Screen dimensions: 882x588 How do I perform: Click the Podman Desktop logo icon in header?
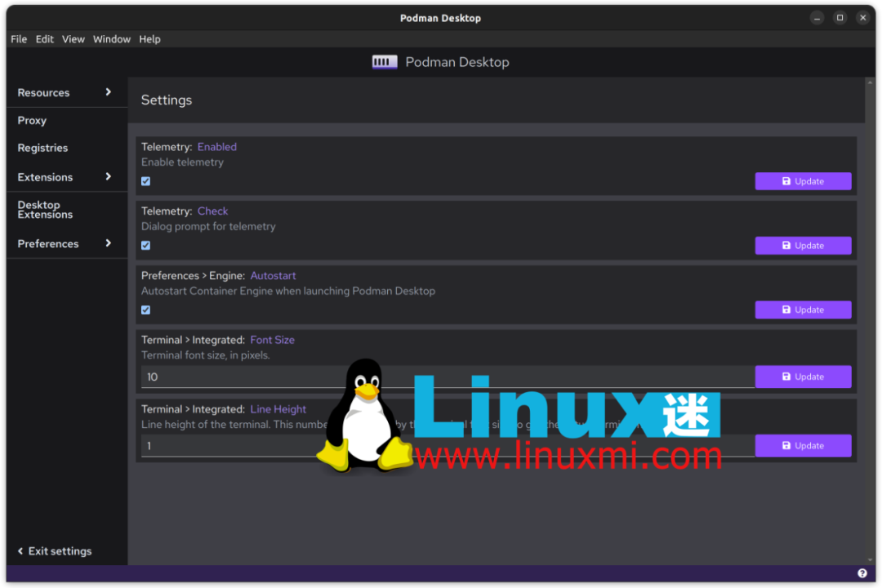385,62
